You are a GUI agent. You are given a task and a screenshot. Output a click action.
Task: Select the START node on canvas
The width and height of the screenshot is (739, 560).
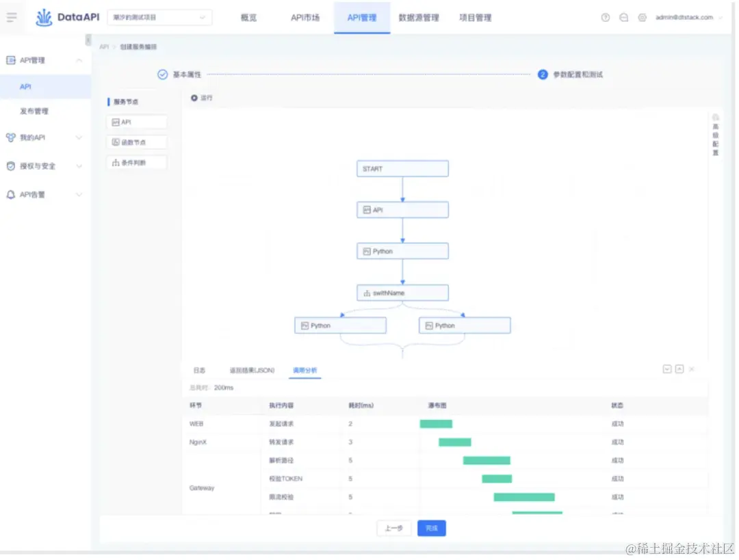coord(402,169)
